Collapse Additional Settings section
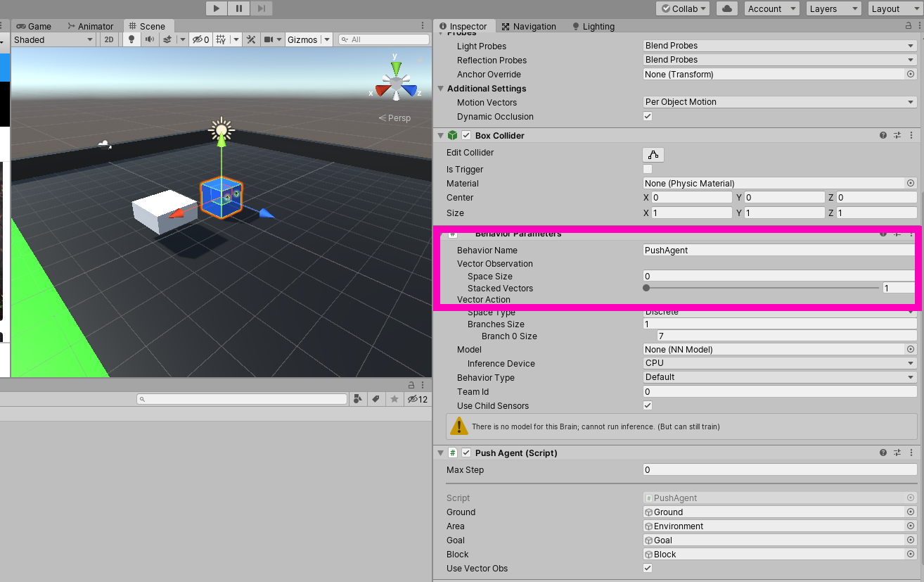Screen dimensions: 924x582 441,89
